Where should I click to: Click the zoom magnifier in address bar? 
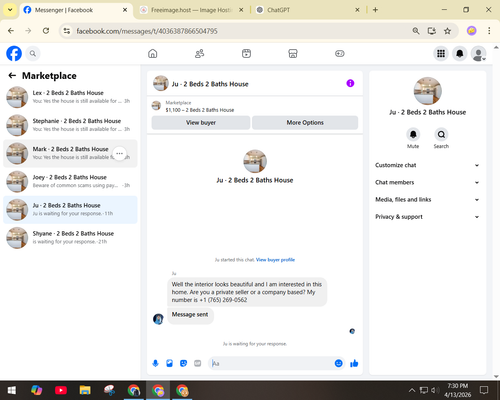coord(416,31)
